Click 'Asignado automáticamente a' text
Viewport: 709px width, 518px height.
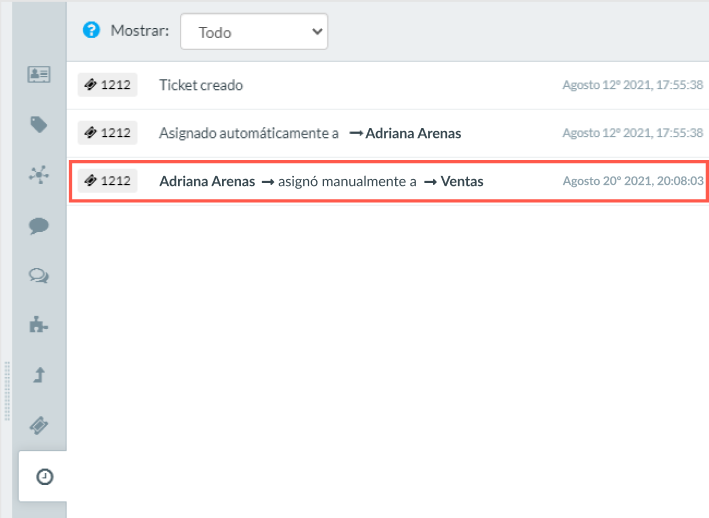pyautogui.click(x=249, y=133)
